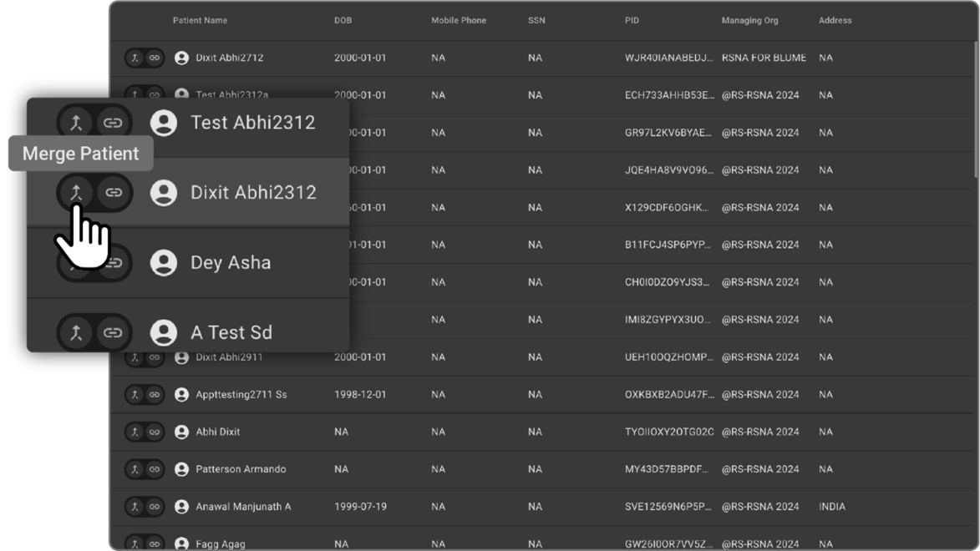
Task: Link the Appttesting2711 Ss patient record
Action: [155, 394]
